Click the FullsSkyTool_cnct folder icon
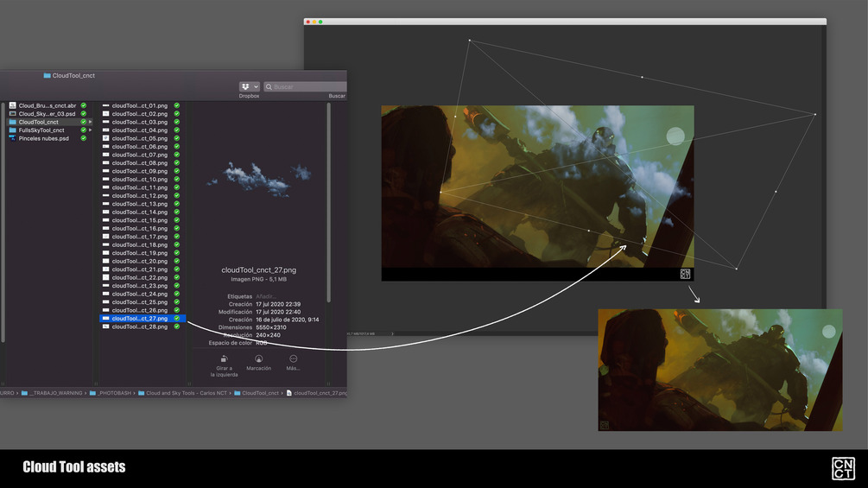868x488 pixels. point(13,130)
